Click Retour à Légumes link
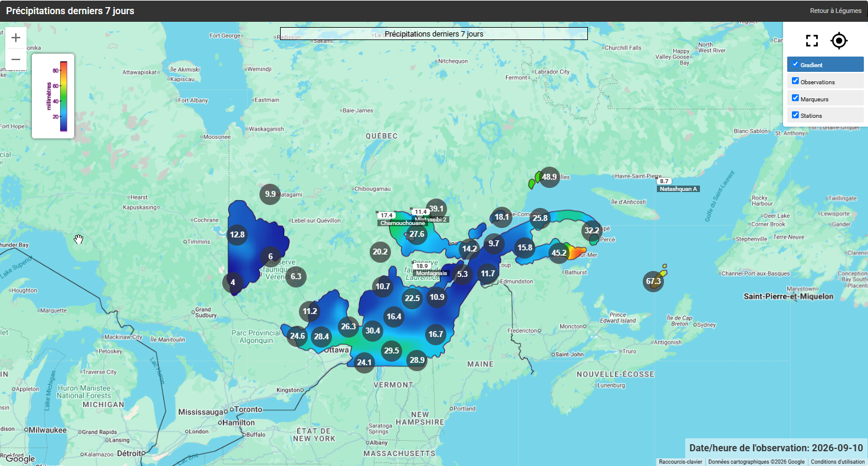Viewport: 868px width, 466px height. pos(836,11)
